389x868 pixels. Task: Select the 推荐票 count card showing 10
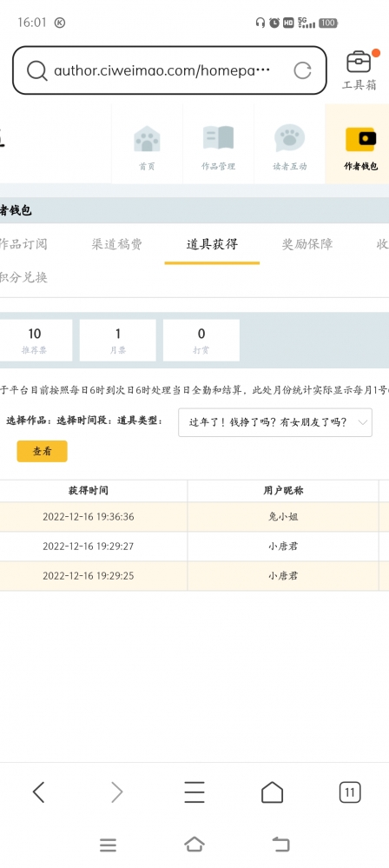pos(35,341)
